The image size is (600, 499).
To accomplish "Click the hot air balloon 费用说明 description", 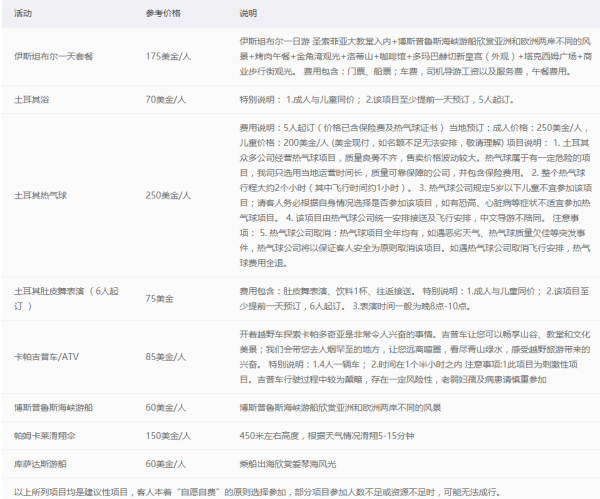I will pos(416,196).
